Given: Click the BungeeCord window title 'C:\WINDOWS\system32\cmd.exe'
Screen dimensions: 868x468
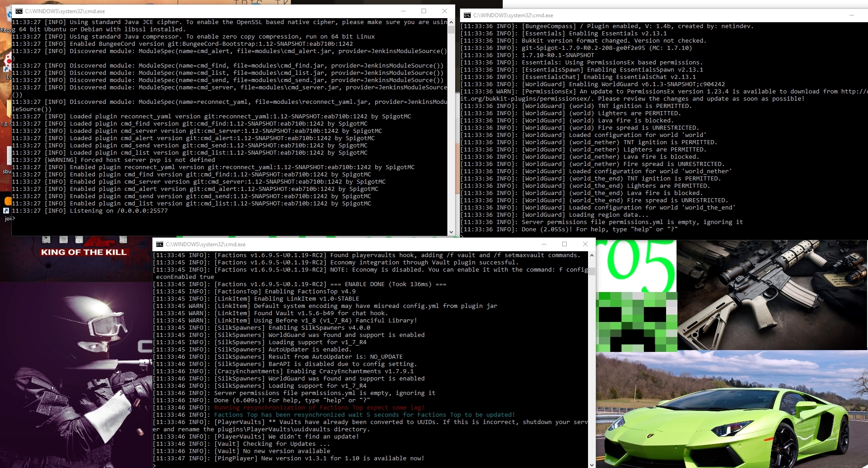Looking at the screenshot, I should tap(65, 11).
